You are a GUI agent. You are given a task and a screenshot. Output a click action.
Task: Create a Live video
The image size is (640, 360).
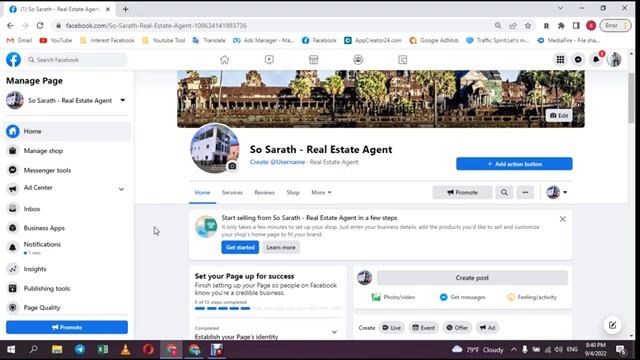pos(391,328)
